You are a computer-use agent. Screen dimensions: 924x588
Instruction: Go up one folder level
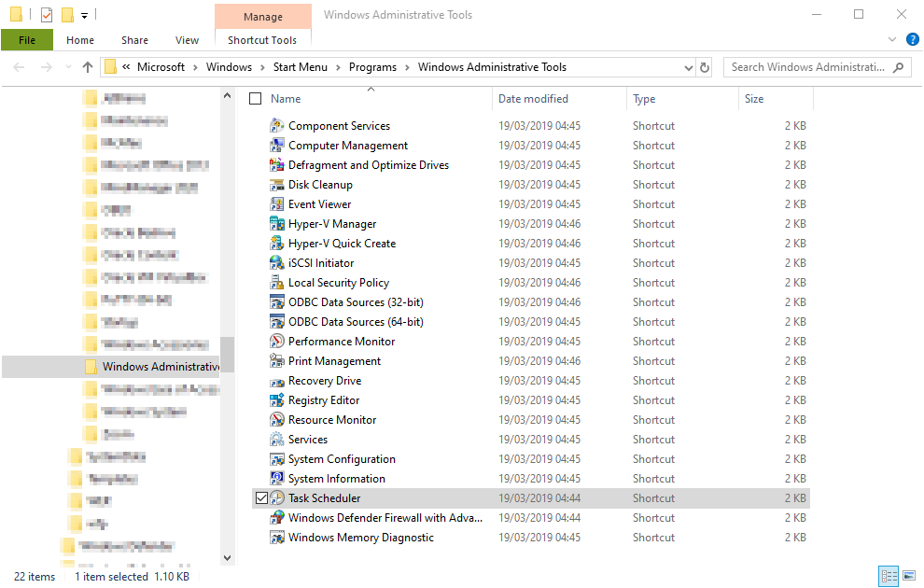click(x=87, y=67)
